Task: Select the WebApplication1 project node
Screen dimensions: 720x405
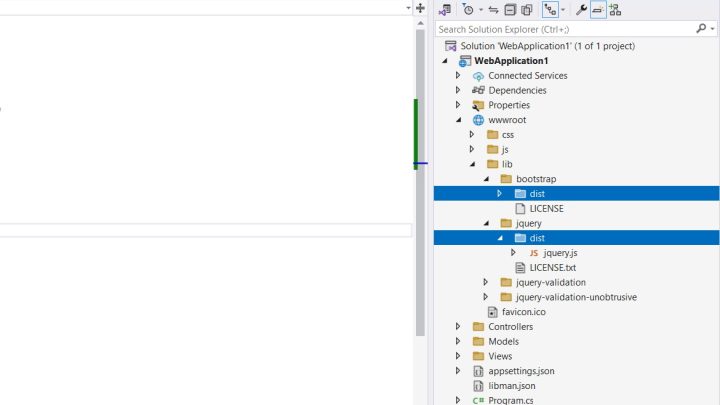Action: point(511,61)
